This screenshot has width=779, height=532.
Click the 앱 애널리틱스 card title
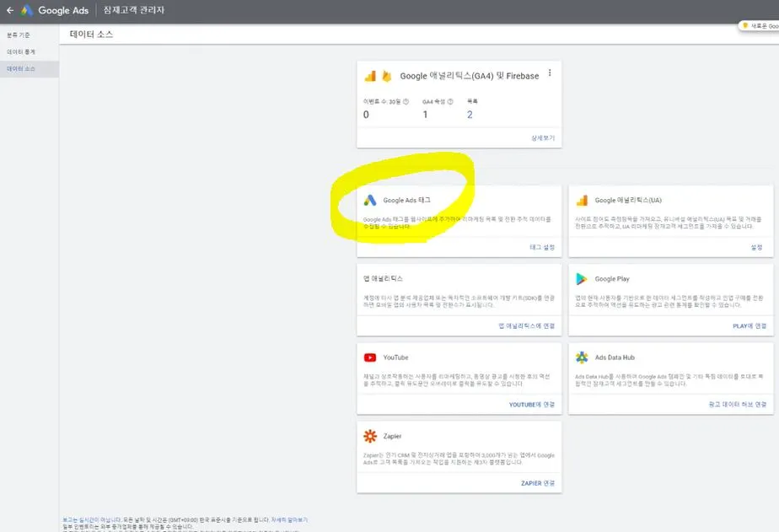383,279
